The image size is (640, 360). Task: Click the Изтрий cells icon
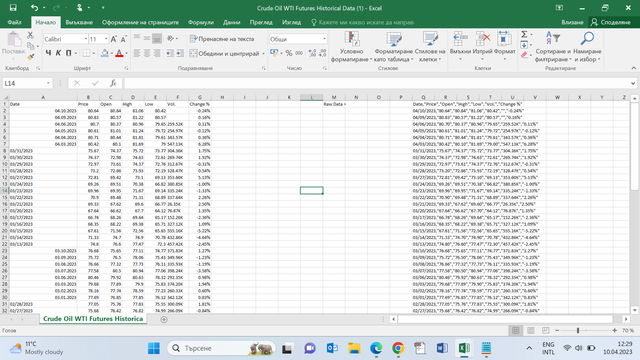click(x=482, y=39)
